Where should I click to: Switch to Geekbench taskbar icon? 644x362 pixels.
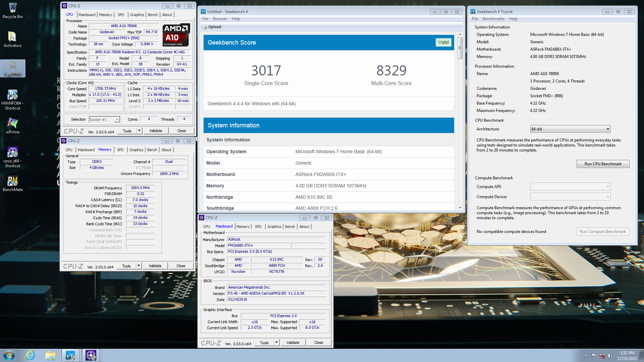[x=70, y=355]
